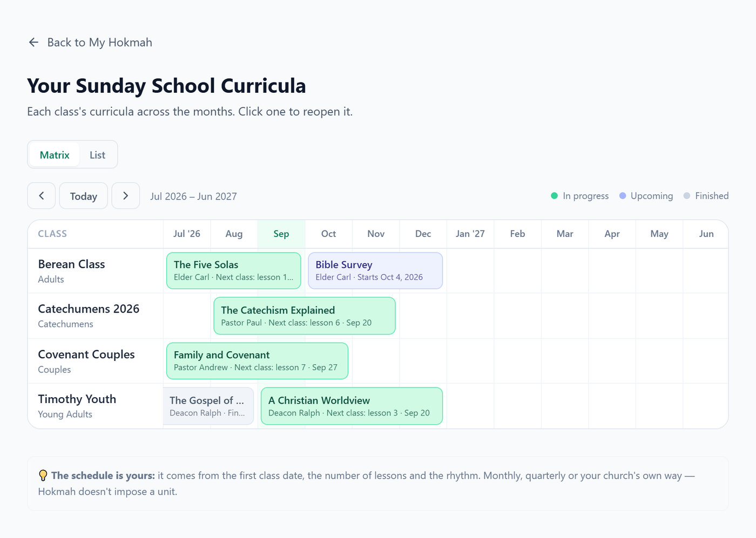Switch to the Matrix view tab
Image resolution: width=756 pixels, height=538 pixels.
[55, 155]
